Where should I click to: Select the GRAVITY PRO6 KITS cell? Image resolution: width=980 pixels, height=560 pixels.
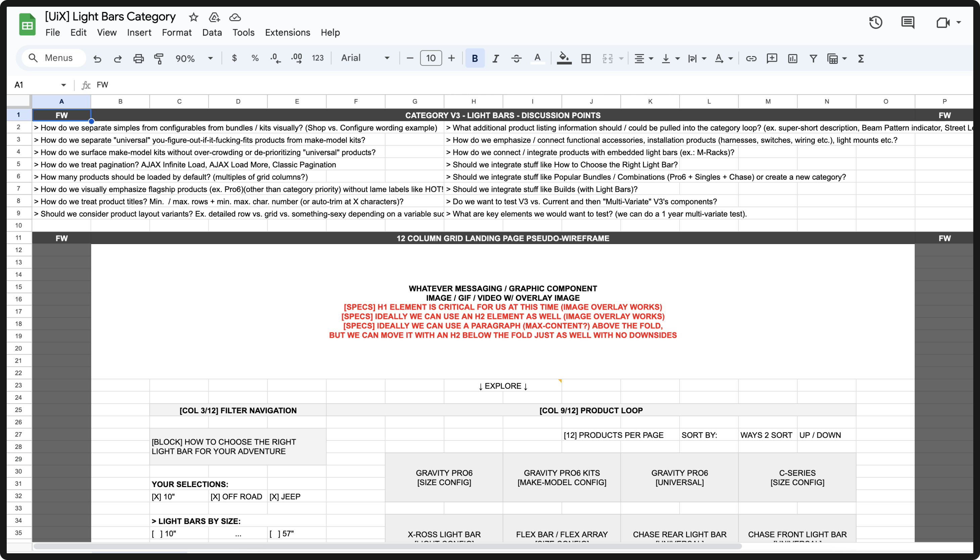(x=562, y=477)
